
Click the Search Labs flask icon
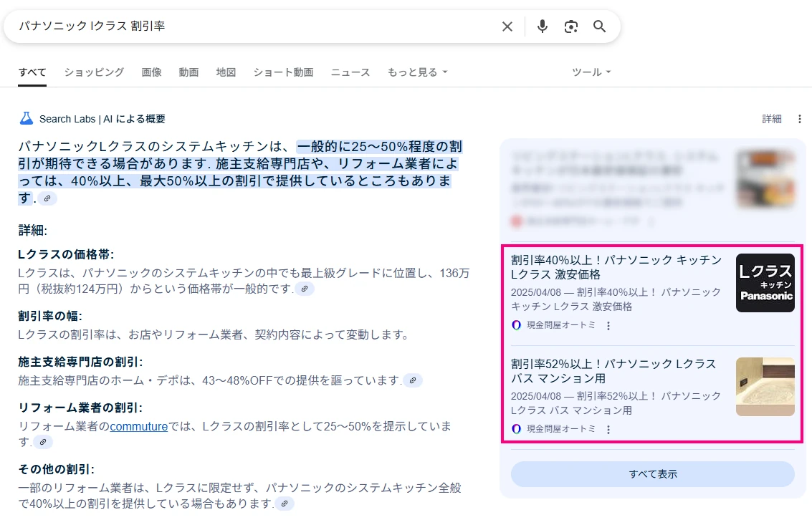tap(27, 118)
